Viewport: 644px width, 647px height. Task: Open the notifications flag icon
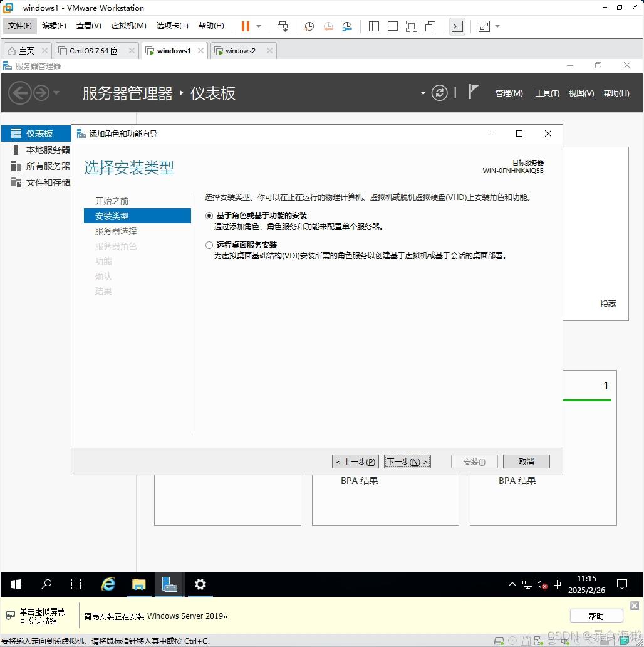point(474,92)
